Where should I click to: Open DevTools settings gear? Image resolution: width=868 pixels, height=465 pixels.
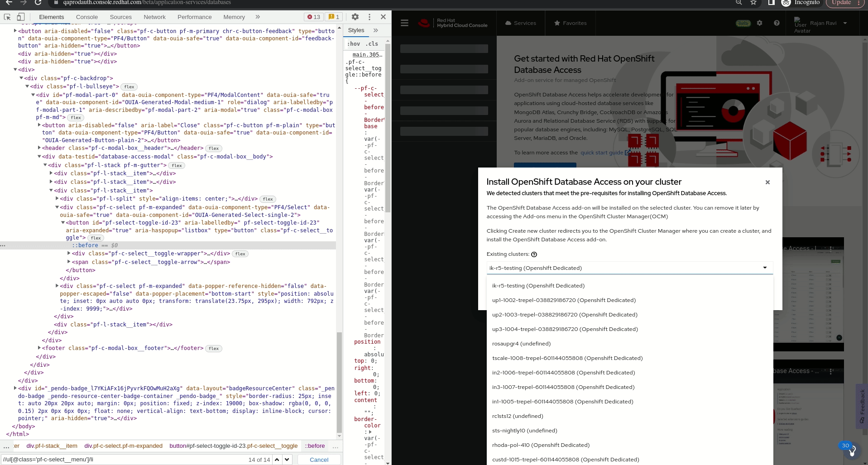[x=355, y=17]
